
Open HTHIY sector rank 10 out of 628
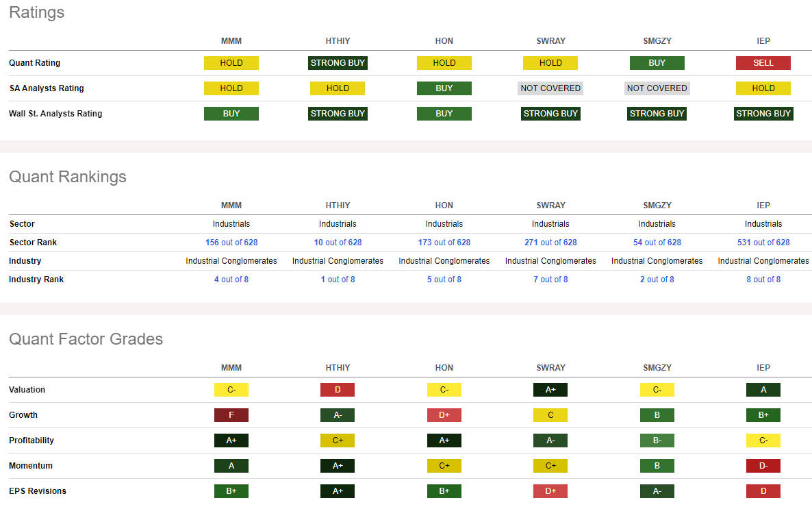point(338,243)
